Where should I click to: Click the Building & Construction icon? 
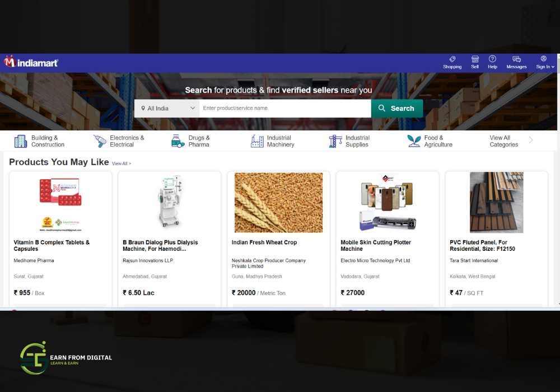point(20,141)
